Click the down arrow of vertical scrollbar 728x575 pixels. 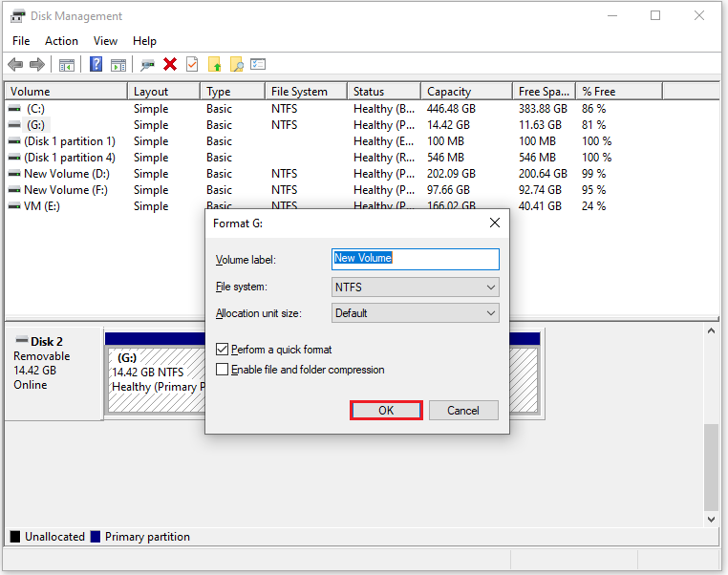[711, 520]
